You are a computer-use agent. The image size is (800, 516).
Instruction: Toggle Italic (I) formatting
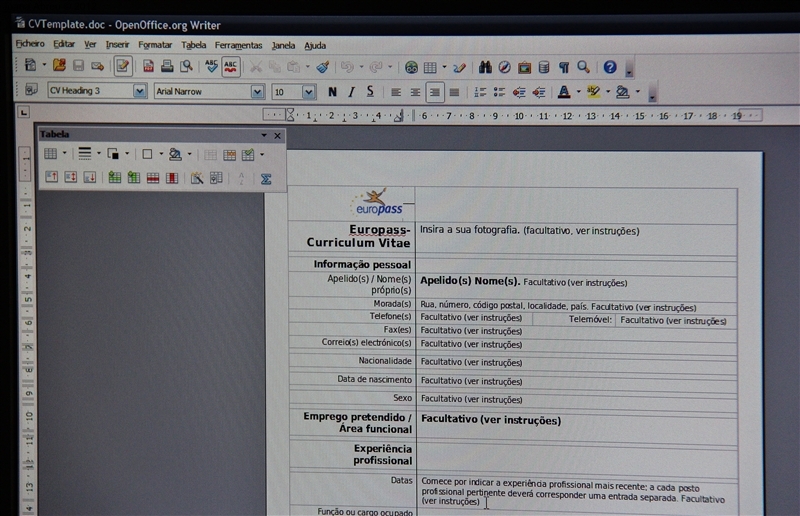click(x=351, y=92)
